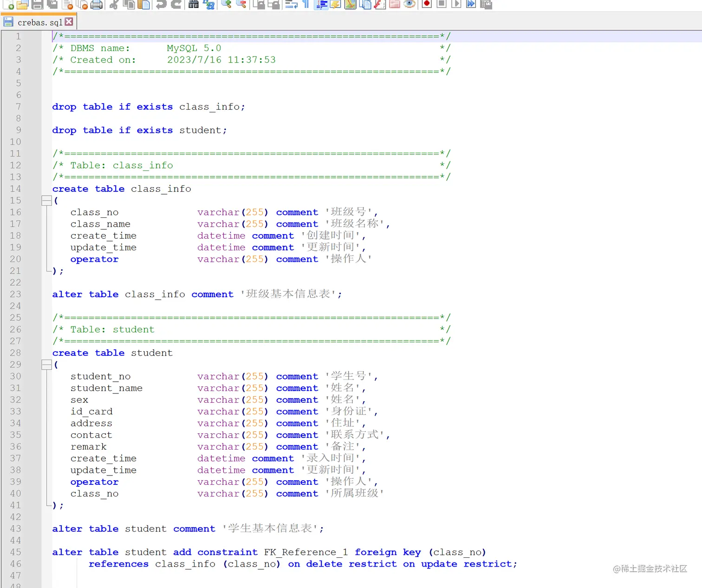Image resolution: width=702 pixels, height=588 pixels.
Task: Start macro recording with red circle
Action: click(x=427, y=4)
